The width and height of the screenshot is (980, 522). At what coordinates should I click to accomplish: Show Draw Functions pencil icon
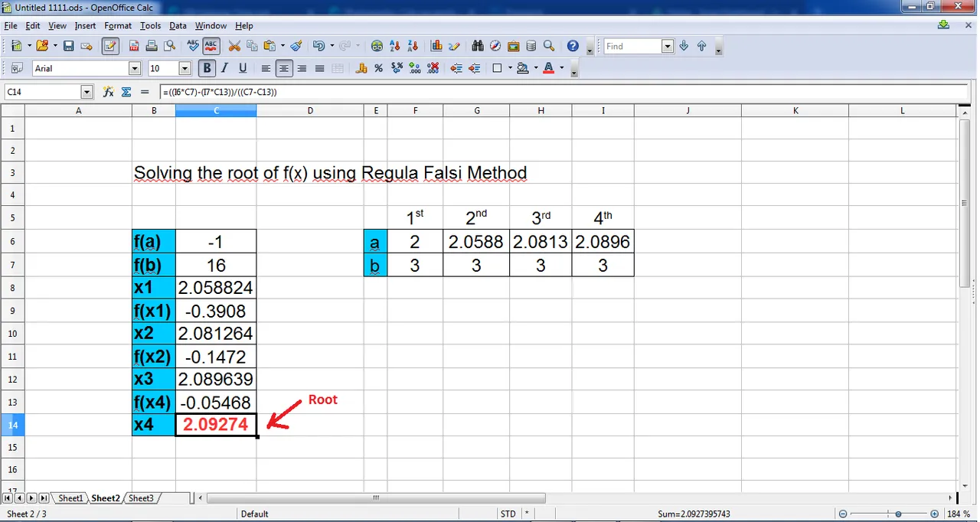click(454, 47)
